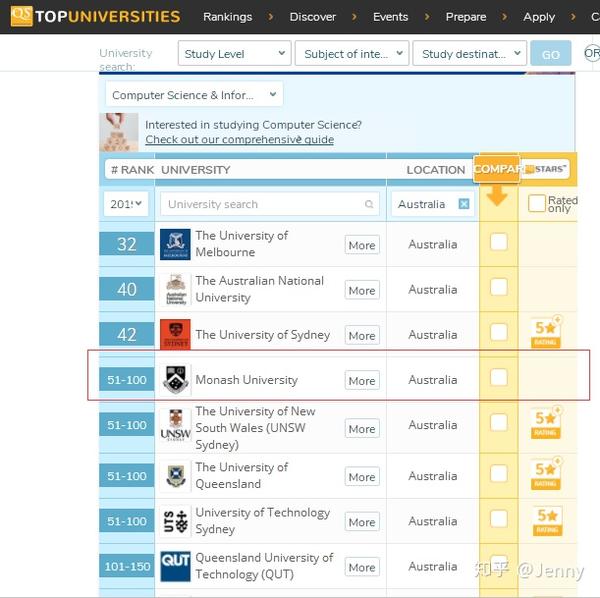
Task: Click More for Monash University
Action: point(362,380)
